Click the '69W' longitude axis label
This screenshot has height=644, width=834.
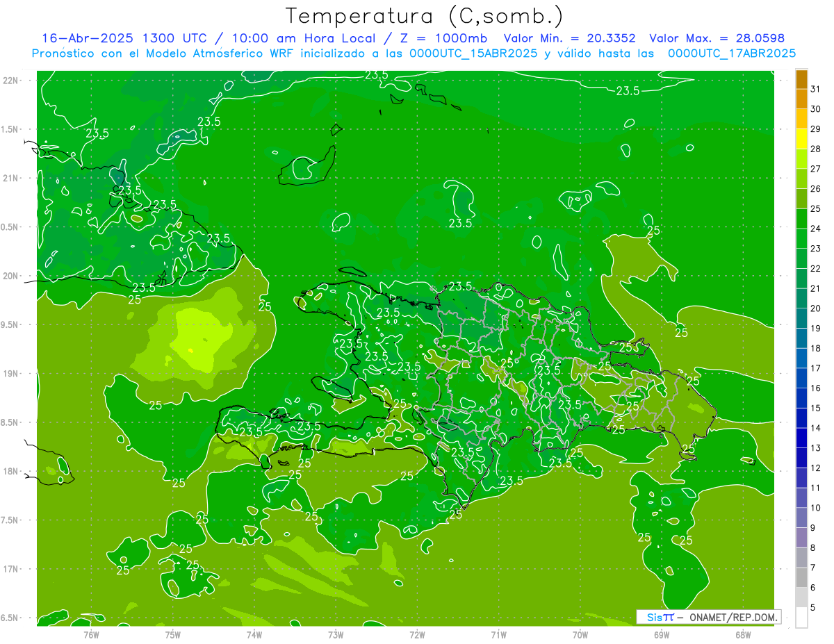click(662, 634)
